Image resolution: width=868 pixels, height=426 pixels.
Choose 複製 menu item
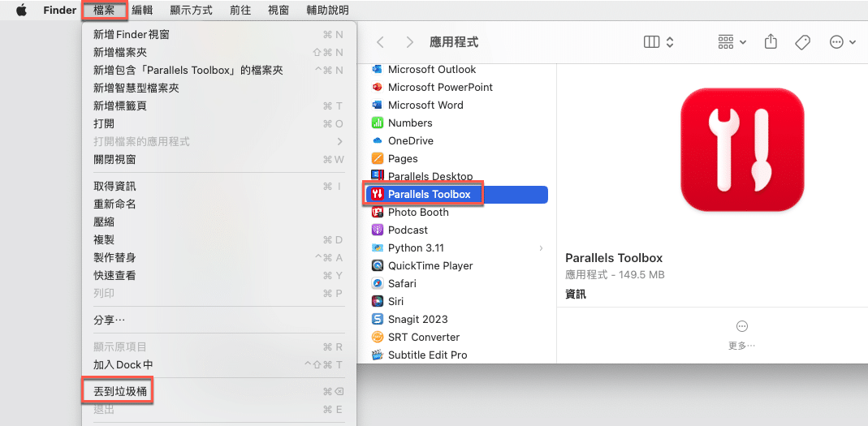click(x=218, y=239)
